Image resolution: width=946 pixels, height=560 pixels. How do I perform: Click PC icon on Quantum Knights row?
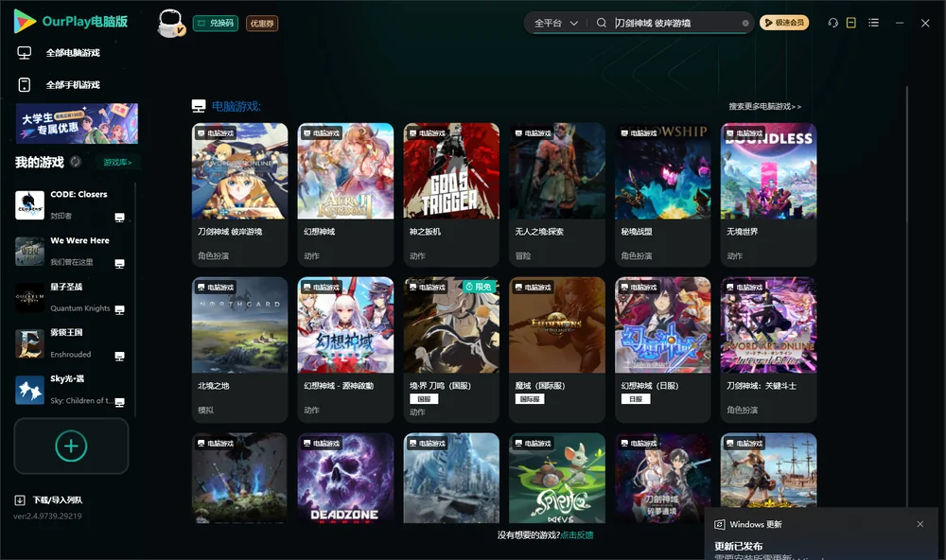tap(119, 309)
